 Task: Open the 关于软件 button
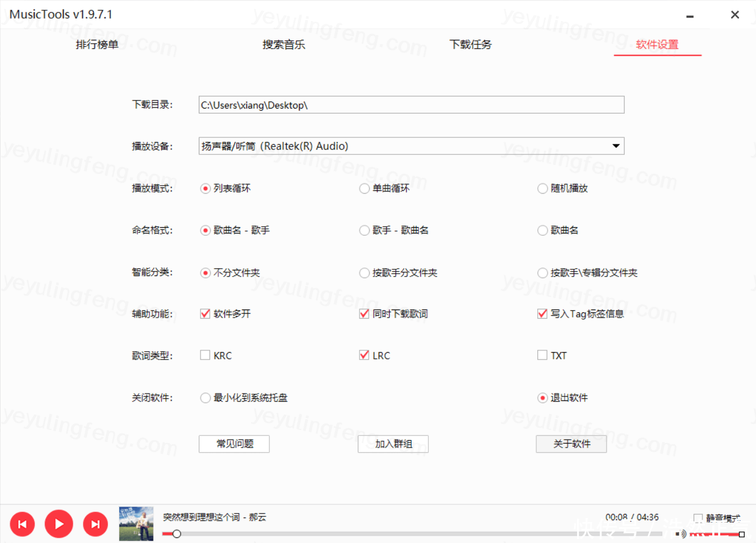coord(571,444)
